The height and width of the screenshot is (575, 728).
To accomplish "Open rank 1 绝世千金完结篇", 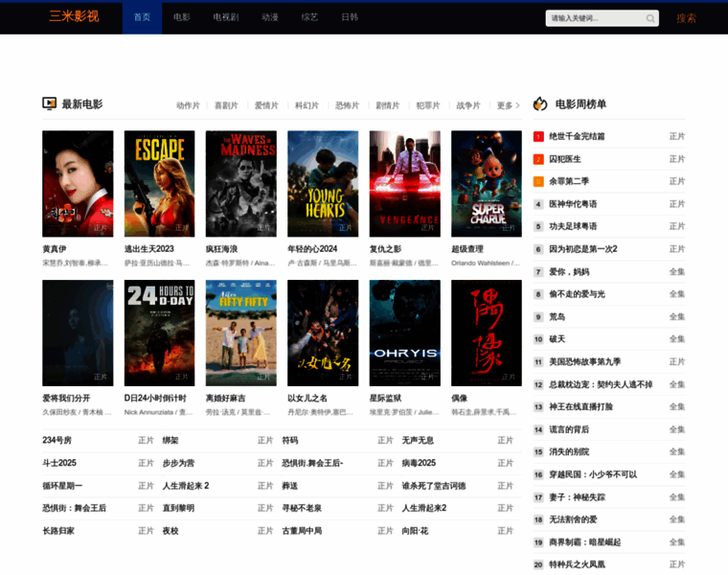I will [577, 136].
